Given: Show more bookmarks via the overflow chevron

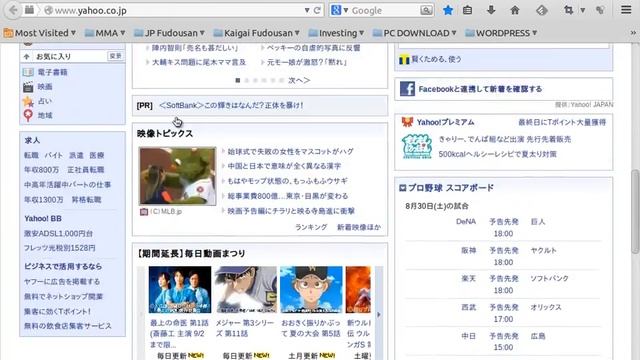Looking at the screenshot, I should coord(633,33).
